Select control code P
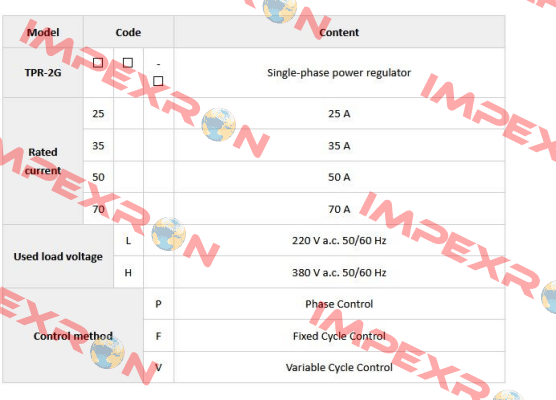556x400 pixels. (x=159, y=304)
